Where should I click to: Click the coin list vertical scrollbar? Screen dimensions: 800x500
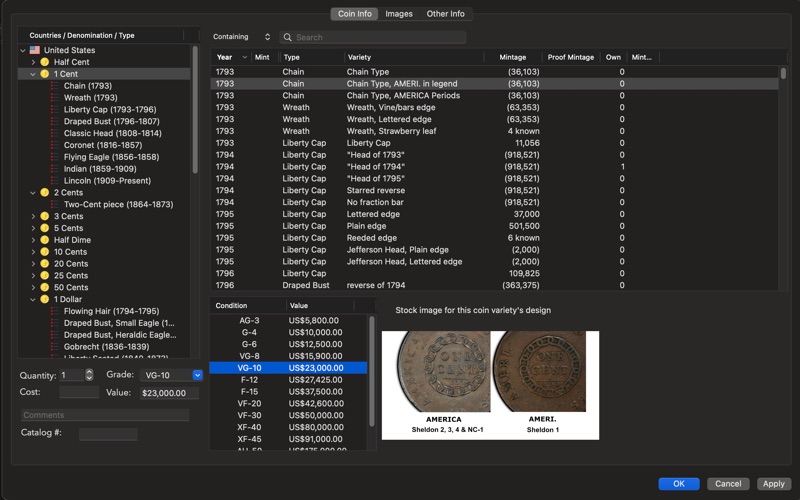coord(783,73)
